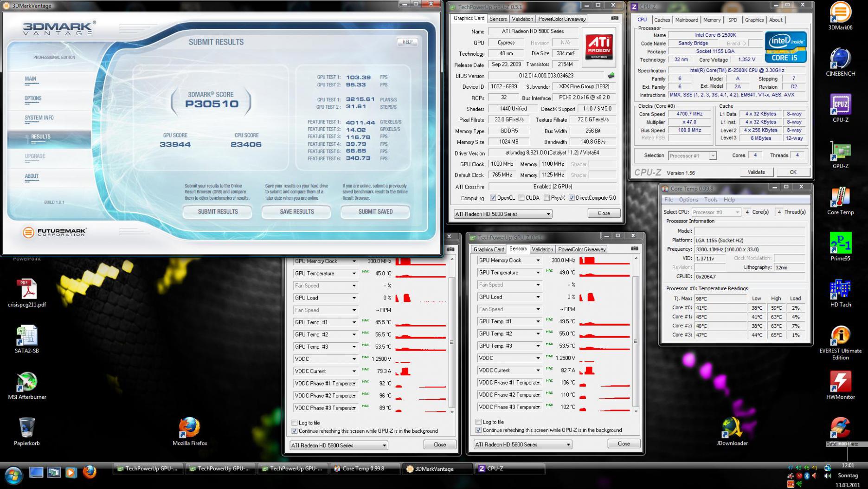Click the HELP button in 3DMark Vantage

[x=407, y=42]
